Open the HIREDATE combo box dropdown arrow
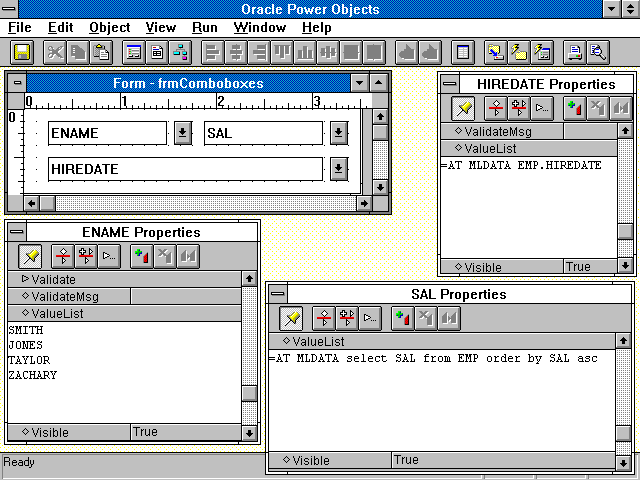This screenshot has height=480, width=640. [338, 169]
